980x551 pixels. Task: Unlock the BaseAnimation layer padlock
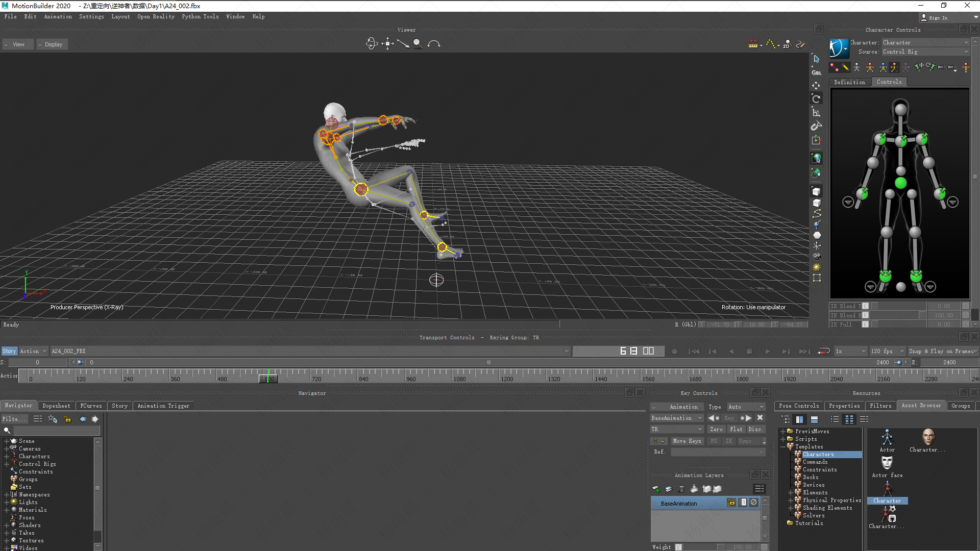click(x=731, y=503)
